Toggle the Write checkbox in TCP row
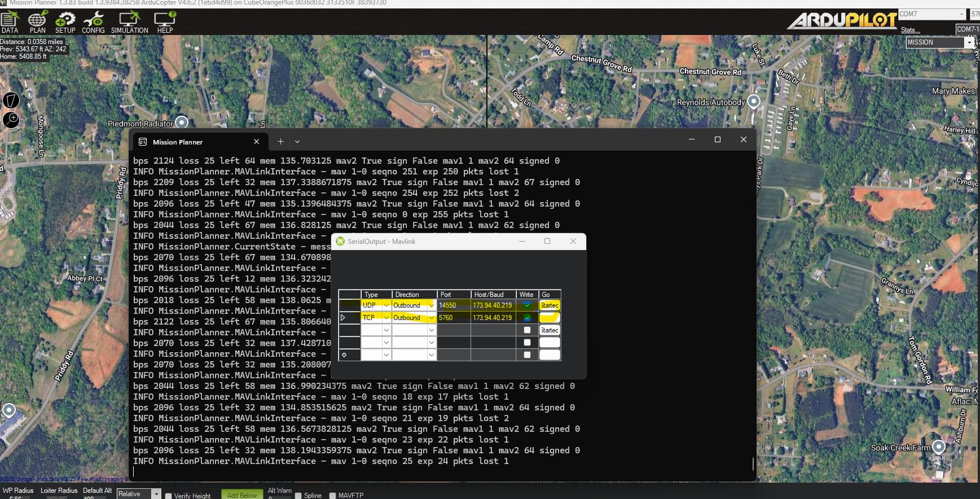The height and width of the screenshot is (499, 980). pyautogui.click(x=527, y=318)
